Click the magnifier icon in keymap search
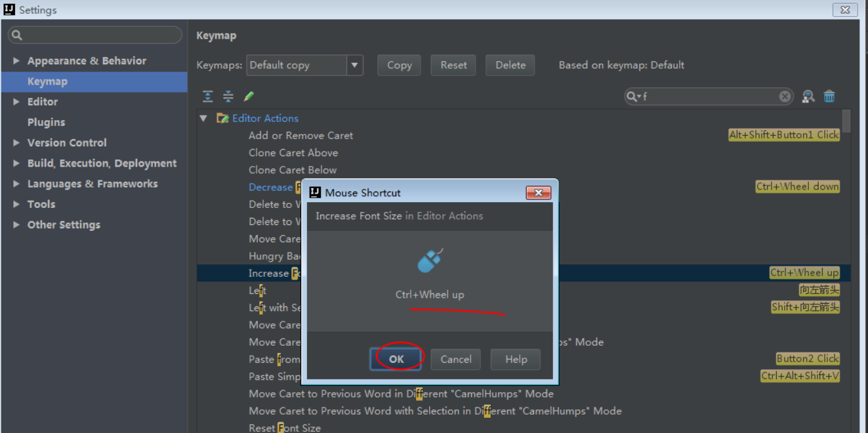868x433 pixels. 633,96
